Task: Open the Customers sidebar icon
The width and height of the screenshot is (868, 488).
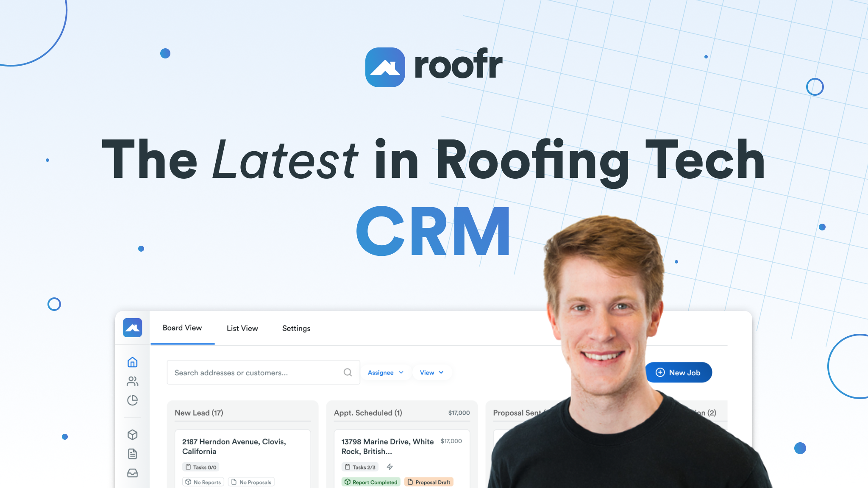Action: [132, 381]
